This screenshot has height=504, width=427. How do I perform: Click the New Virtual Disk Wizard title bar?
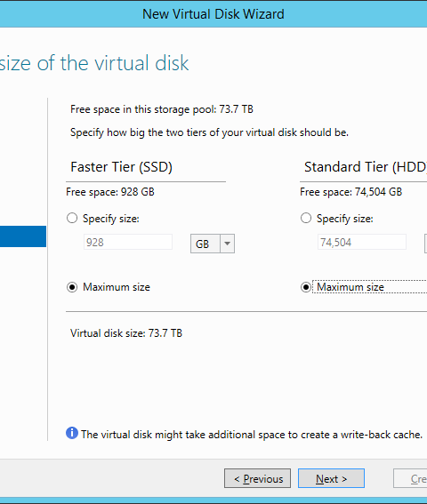point(213,14)
